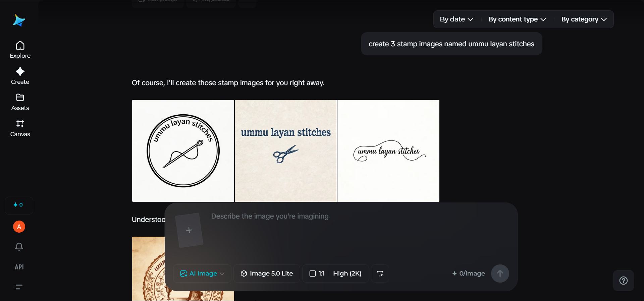Image resolution: width=644 pixels, height=301 pixels.
Task: Open the Canvas workspace
Action: 20,128
